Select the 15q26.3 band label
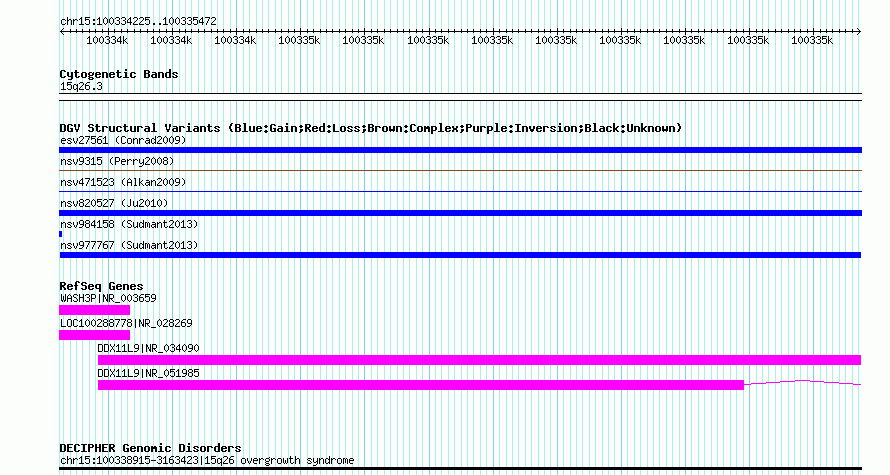The image size is (890, 475). (x=81, y=86)
